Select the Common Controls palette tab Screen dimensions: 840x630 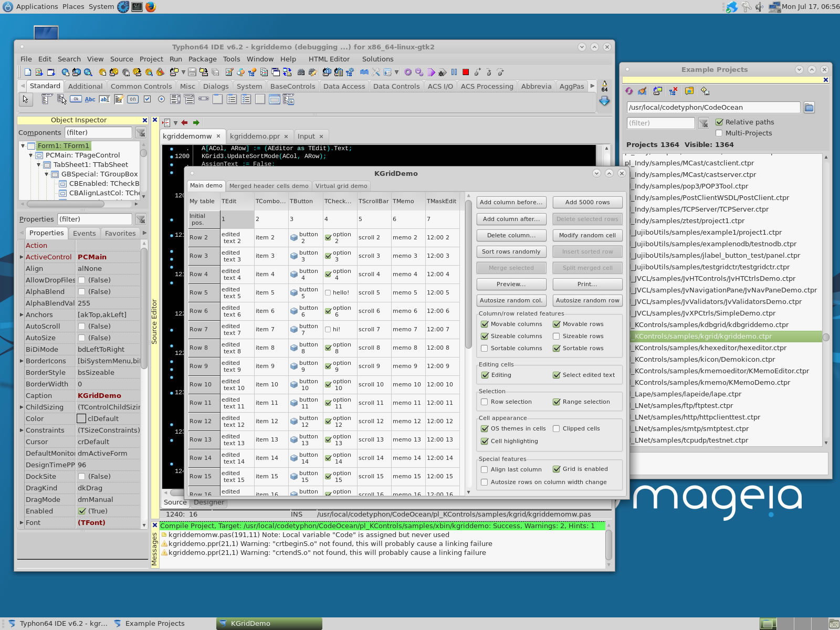click(x=141, y=87)
